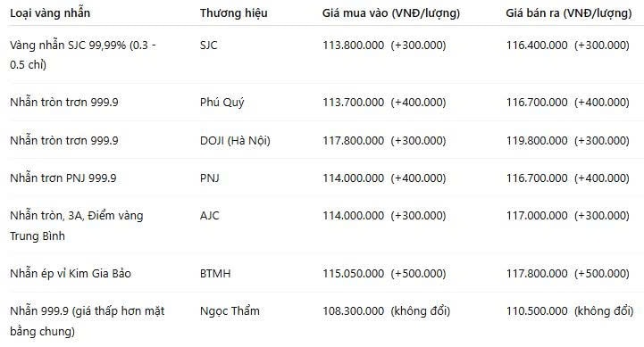Click "Nhẫn trơn PNJ 999.9" row label
This screenshot has width=644, height=347.
pos(63,178)
